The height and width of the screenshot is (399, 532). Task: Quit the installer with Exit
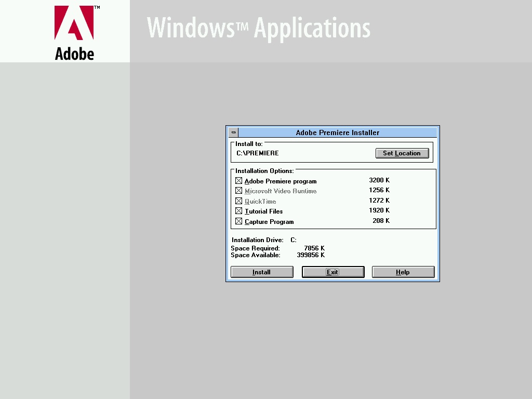pos(333,272)
